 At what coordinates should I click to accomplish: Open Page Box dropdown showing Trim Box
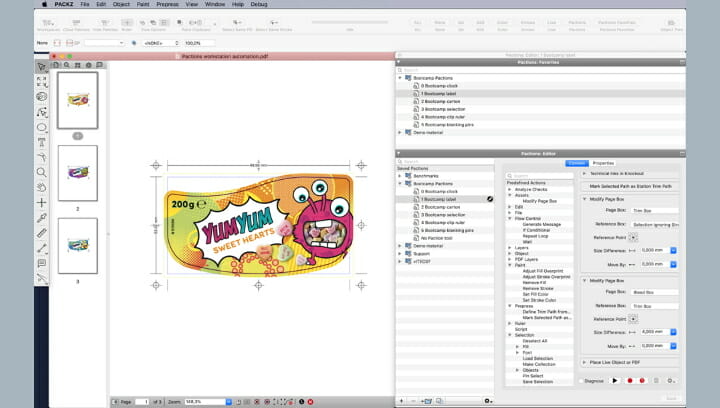654,210
